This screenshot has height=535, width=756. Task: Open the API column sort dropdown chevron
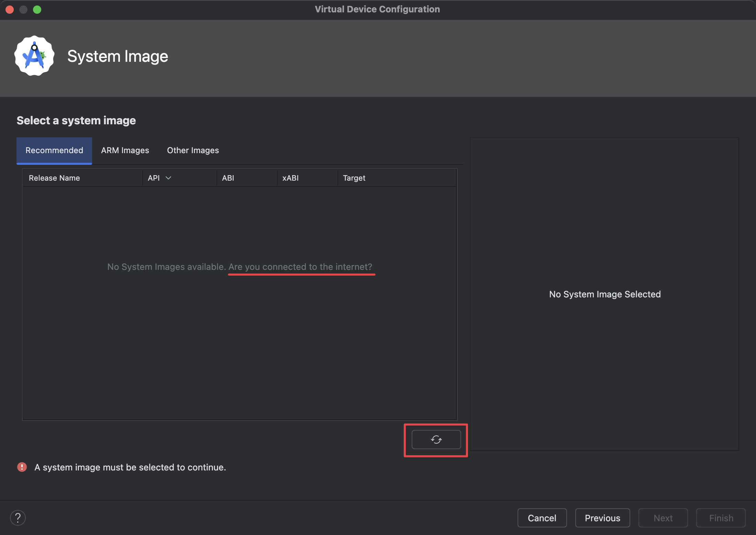click(x=168, y=178)
